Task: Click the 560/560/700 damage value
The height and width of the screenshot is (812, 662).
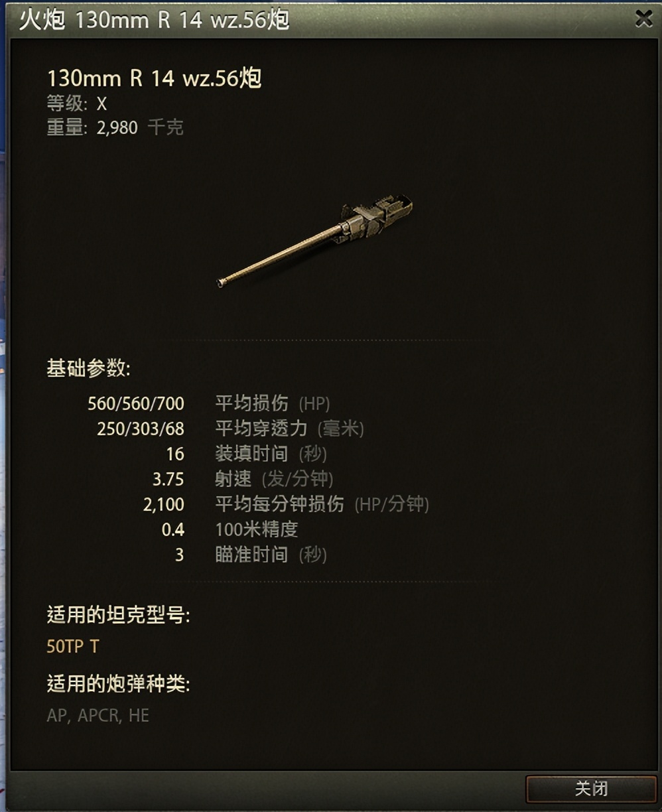Action: [x=136, y=403]
